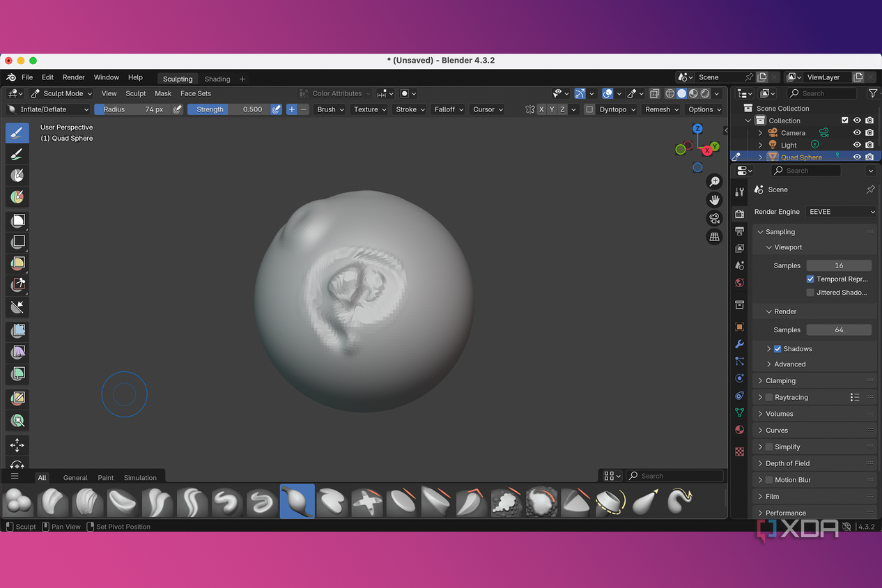Expand the Clamping panel
The height and width of the screenshot is (588, 882).
tap(780, 381)
